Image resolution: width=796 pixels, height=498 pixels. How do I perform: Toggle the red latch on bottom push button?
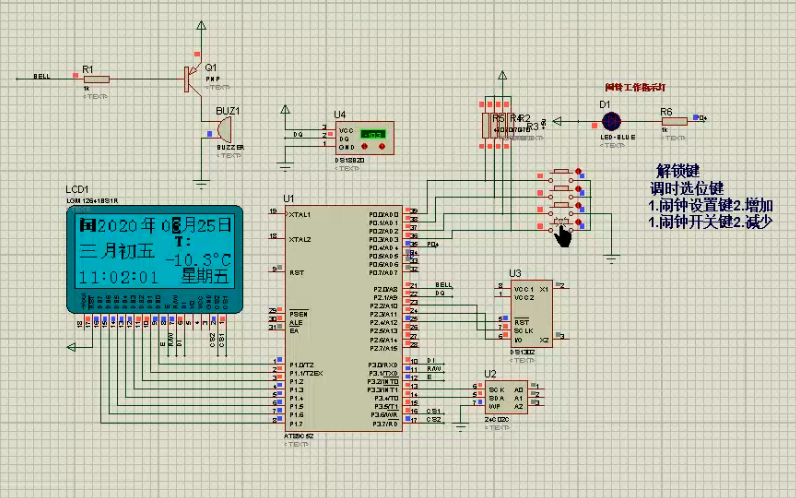pyautogui.click(x=578, y=222)
